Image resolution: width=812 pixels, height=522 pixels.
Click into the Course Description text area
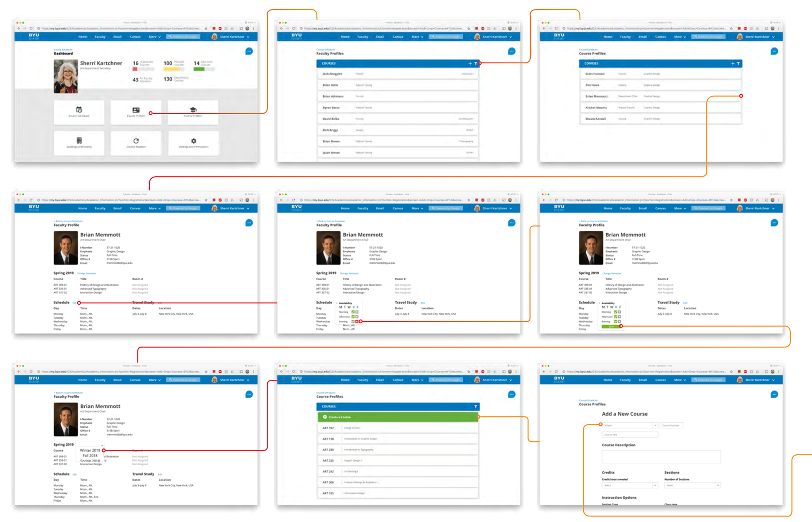(661, 457)
